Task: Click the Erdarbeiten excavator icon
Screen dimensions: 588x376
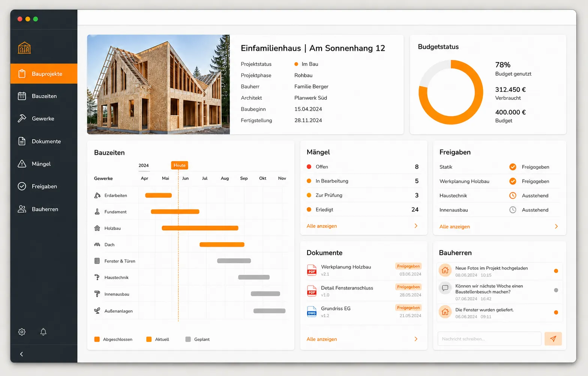Action: [x=97, y=195]
